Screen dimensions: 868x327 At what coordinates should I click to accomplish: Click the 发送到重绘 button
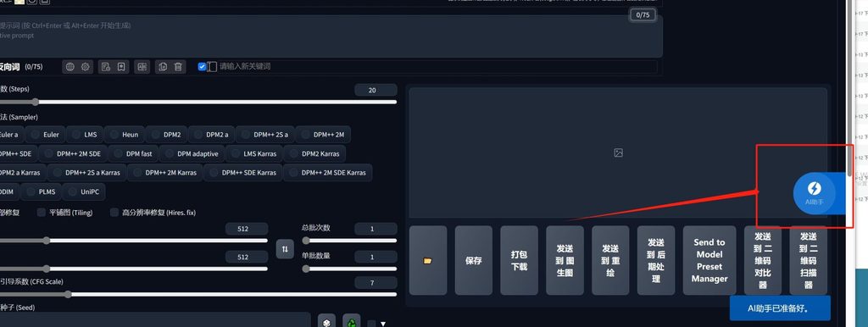tap(610, 260)
